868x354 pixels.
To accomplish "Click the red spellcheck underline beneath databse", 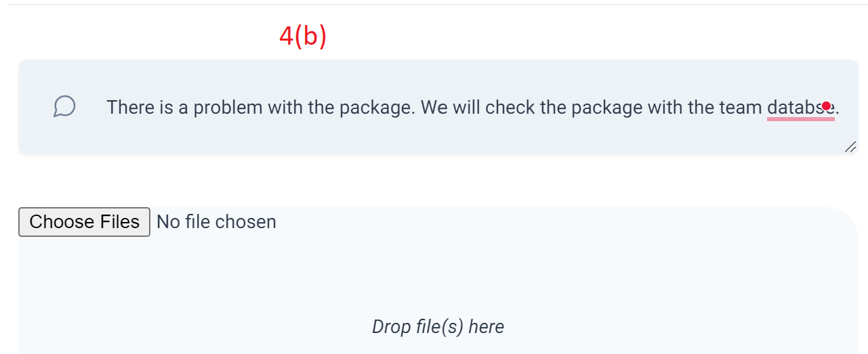I will pos(800,119).
